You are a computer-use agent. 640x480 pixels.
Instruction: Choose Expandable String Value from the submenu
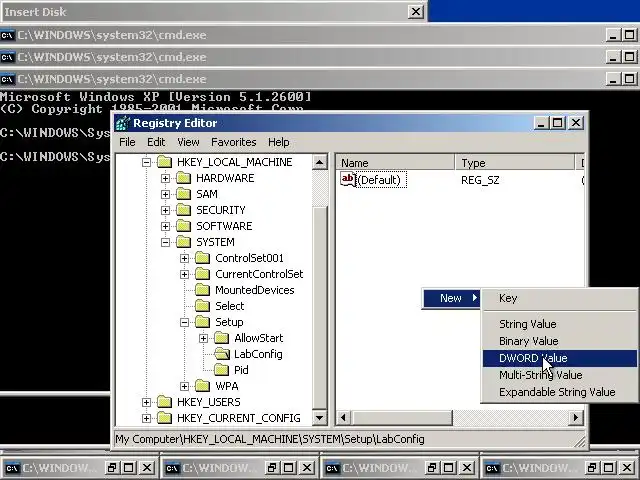point(560,392)
